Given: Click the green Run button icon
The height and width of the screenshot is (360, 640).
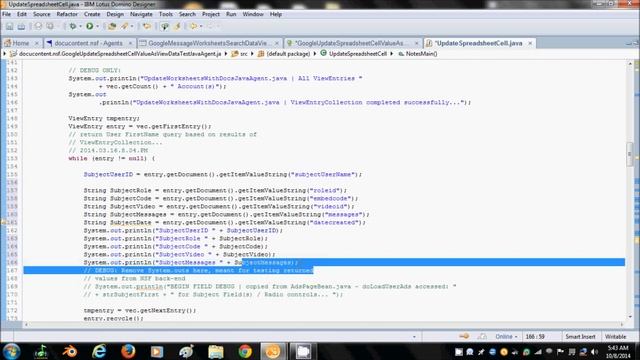Looking at the screenshot, I should click(x=89, y=27).
